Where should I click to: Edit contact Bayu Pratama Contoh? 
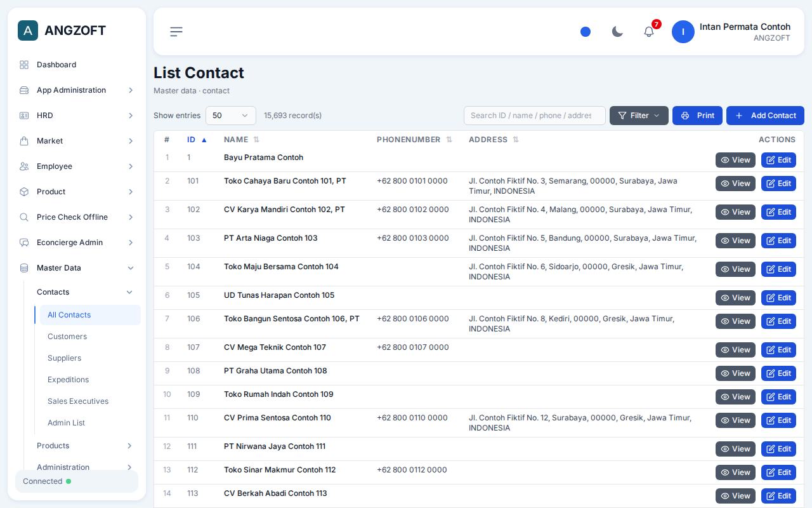778,160
